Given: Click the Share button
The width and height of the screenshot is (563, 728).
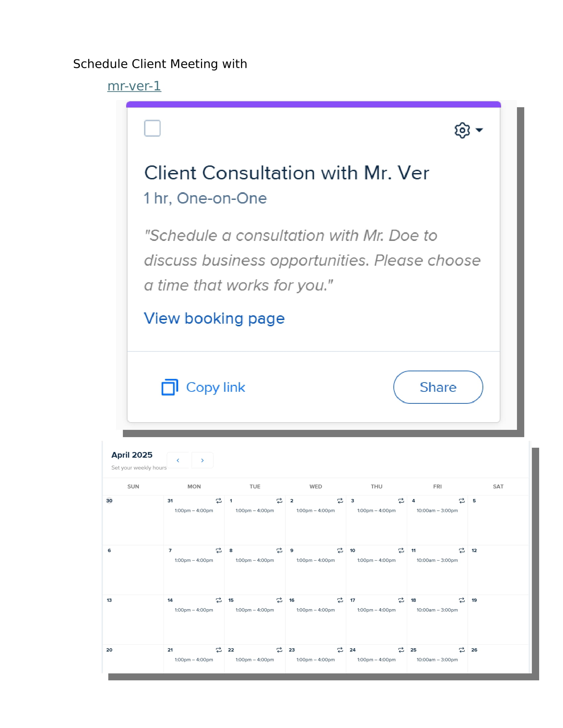Looking at the screenshot, I should [x=438, y=387].
